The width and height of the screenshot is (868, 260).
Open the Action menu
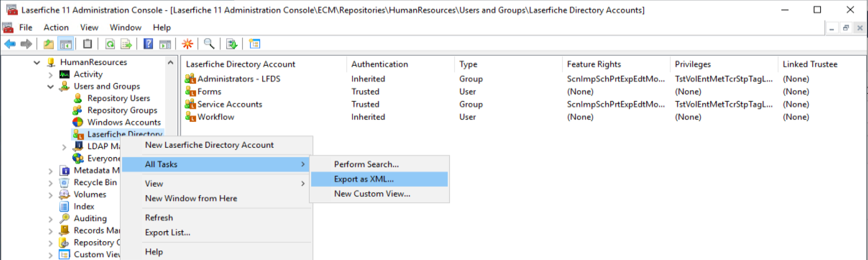56,27
